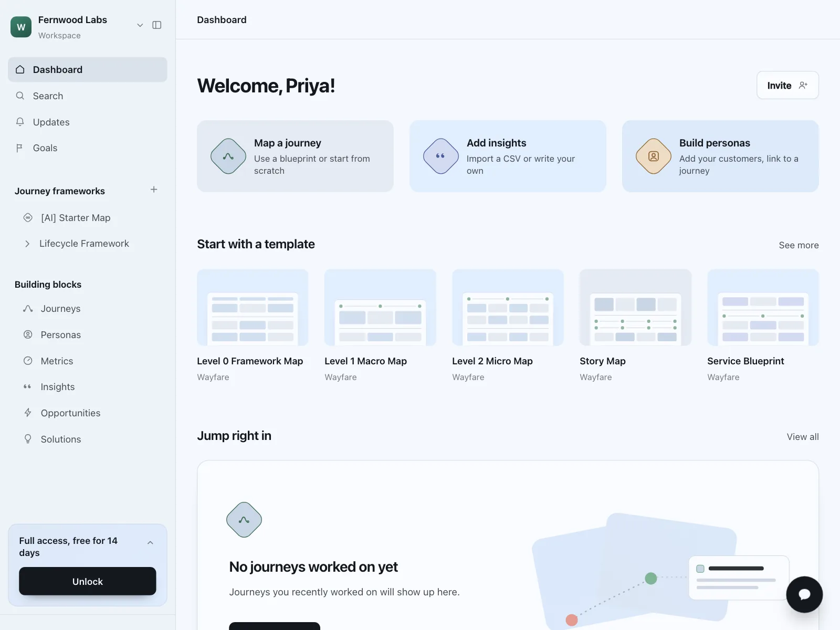
Task: Open Updates notifications
Action: pos(88,122)
